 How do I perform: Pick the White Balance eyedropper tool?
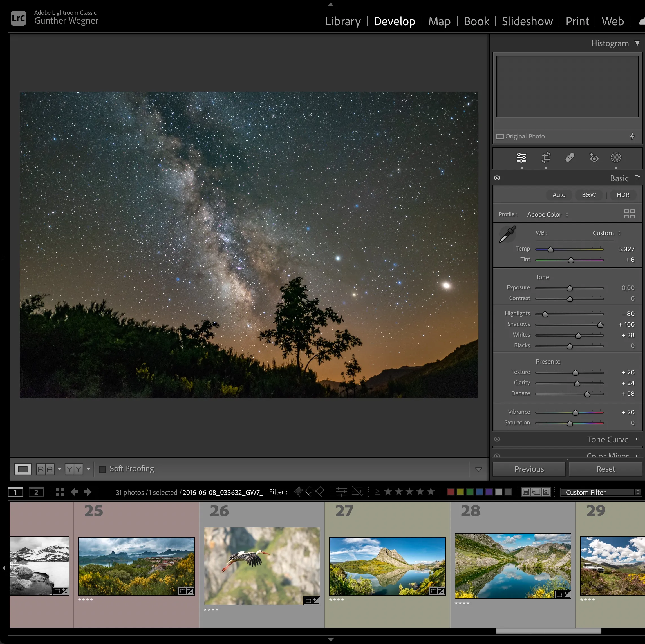pyautogui.click(x=507, y=234)
